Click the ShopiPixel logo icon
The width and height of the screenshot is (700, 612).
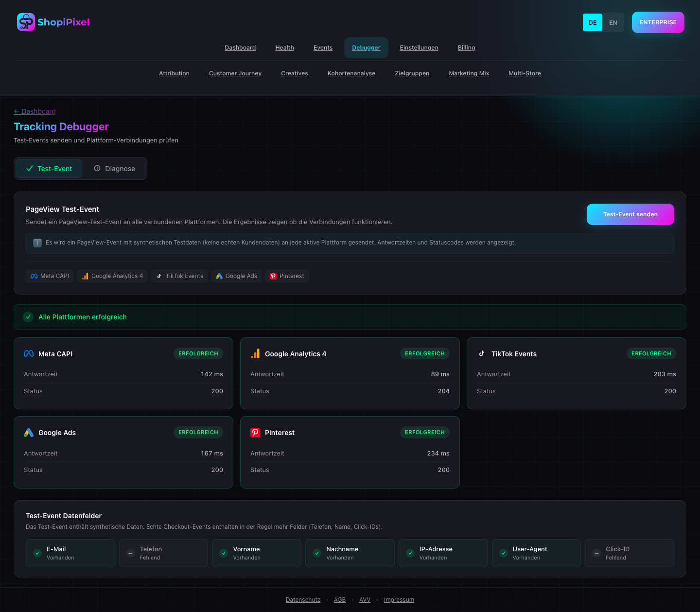tap(26, 22)
